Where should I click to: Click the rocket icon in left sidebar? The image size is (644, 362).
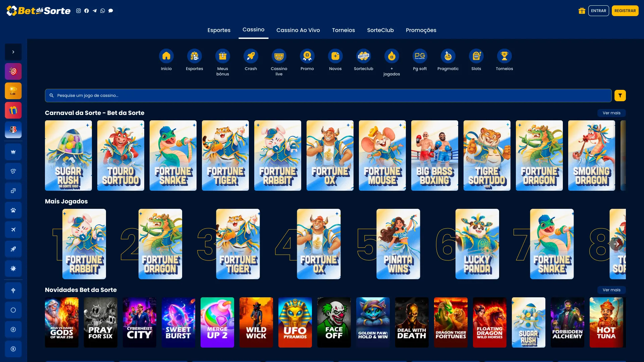click(13, 249)
